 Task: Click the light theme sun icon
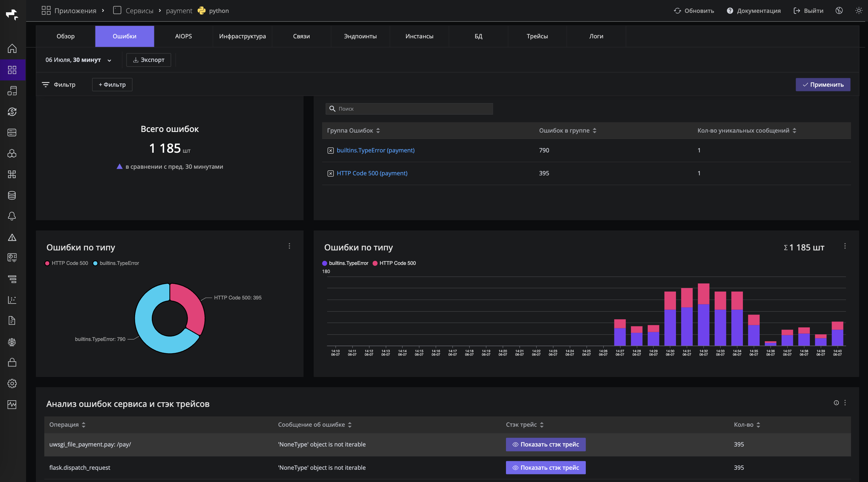pos(859,10)
